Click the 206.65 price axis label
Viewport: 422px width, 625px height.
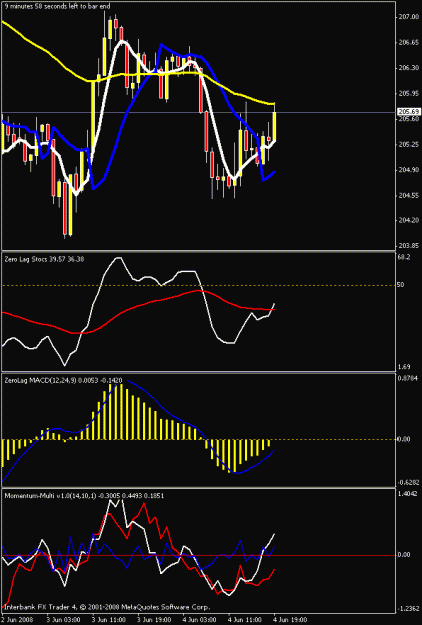tap(408, 43)
